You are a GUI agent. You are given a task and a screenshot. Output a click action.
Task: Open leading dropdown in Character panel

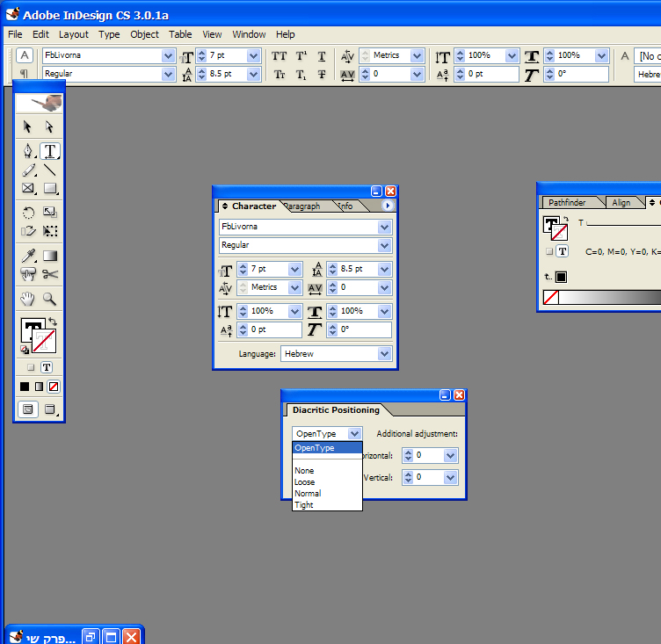[384, 269]
